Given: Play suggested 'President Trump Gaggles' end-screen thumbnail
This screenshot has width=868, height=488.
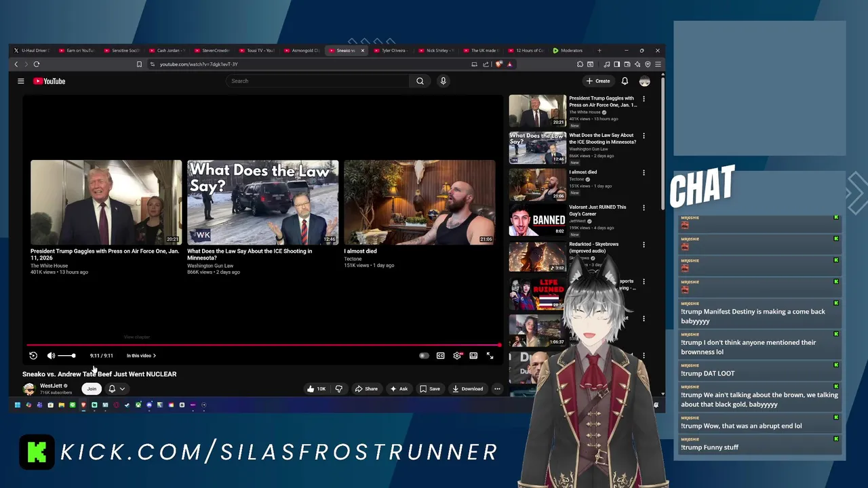Looking at the screenshot, I should pyautogui.click(x=106, y=202).
